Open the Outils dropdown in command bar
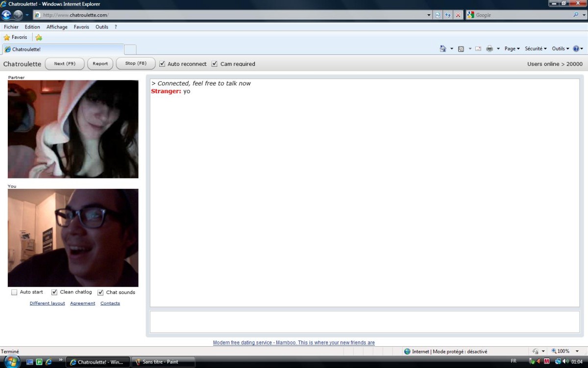Image resolution: width=588 pixels, height=368 pixels. (561, 49)
